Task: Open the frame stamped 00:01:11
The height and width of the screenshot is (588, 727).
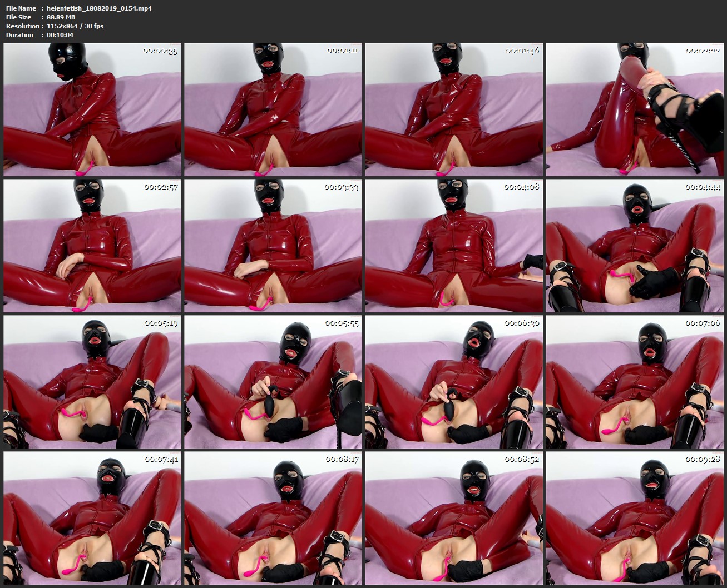Action: (273, 109)
